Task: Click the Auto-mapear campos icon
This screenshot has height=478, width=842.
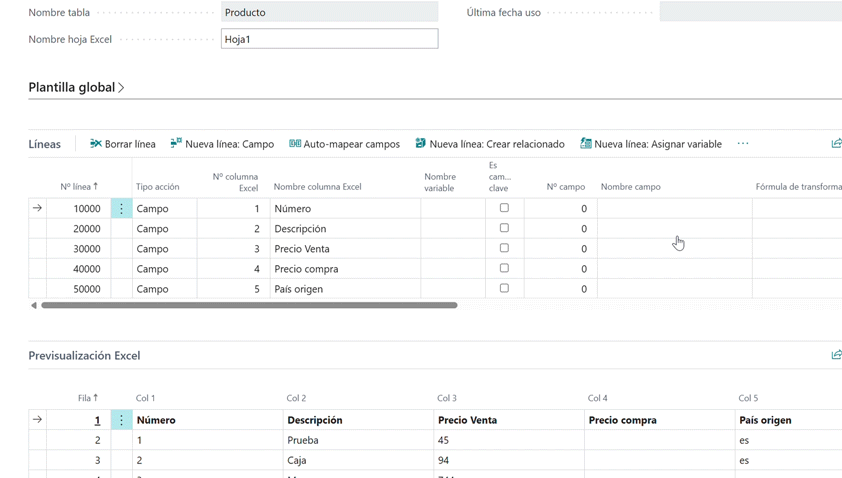Action: (295, 144)
